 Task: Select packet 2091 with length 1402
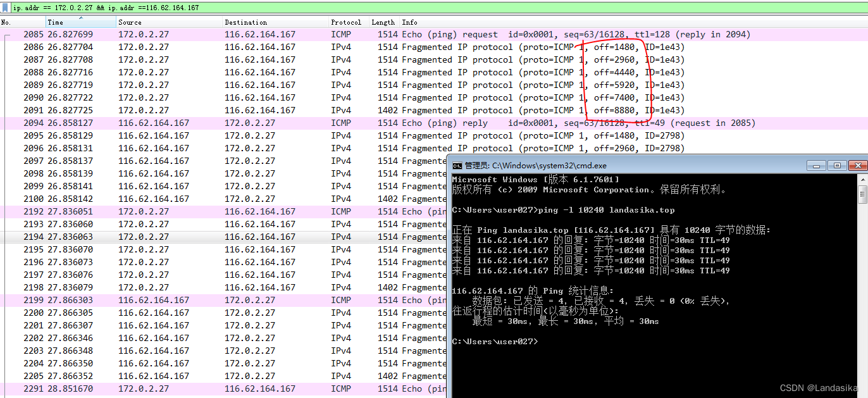click(434, 110)
